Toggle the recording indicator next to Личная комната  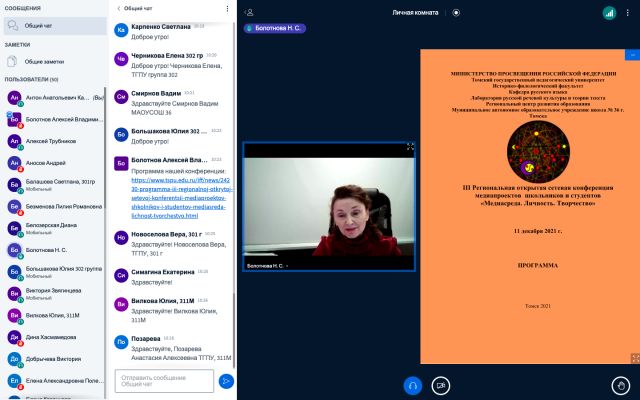pos(456,13)
